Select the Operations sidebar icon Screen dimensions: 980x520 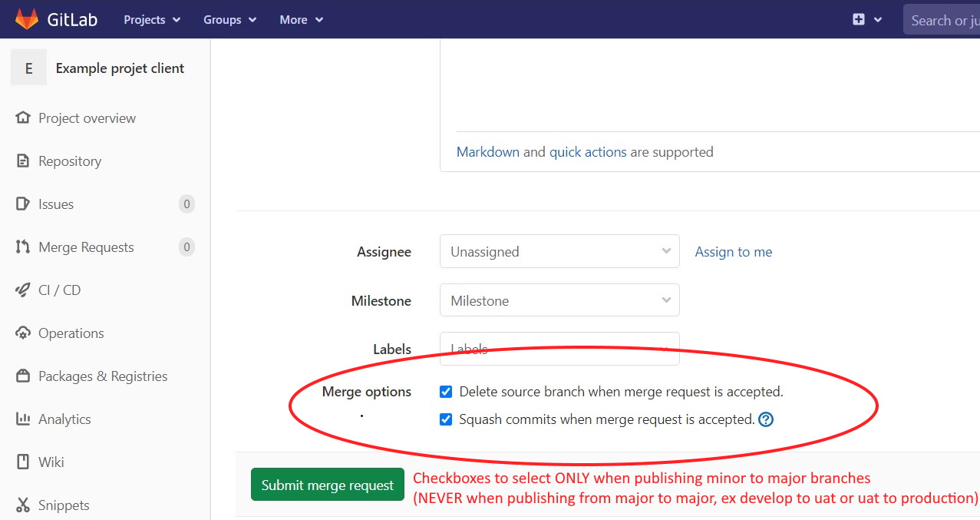23,333
